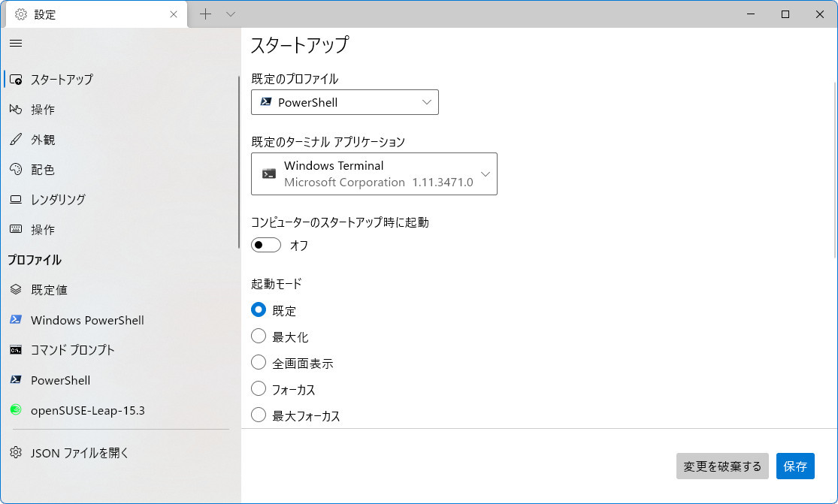Maximize the Windows Terminal window
This screenshot has width=838, height=504.
point(785,14)
